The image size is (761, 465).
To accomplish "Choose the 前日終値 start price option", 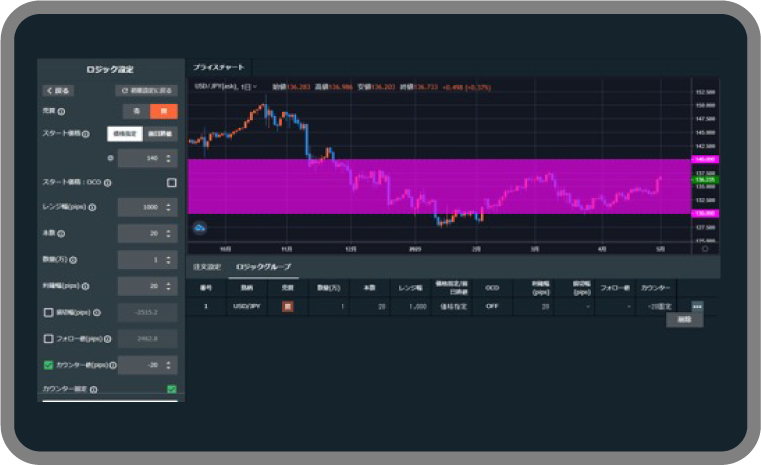I will [160, 133].
